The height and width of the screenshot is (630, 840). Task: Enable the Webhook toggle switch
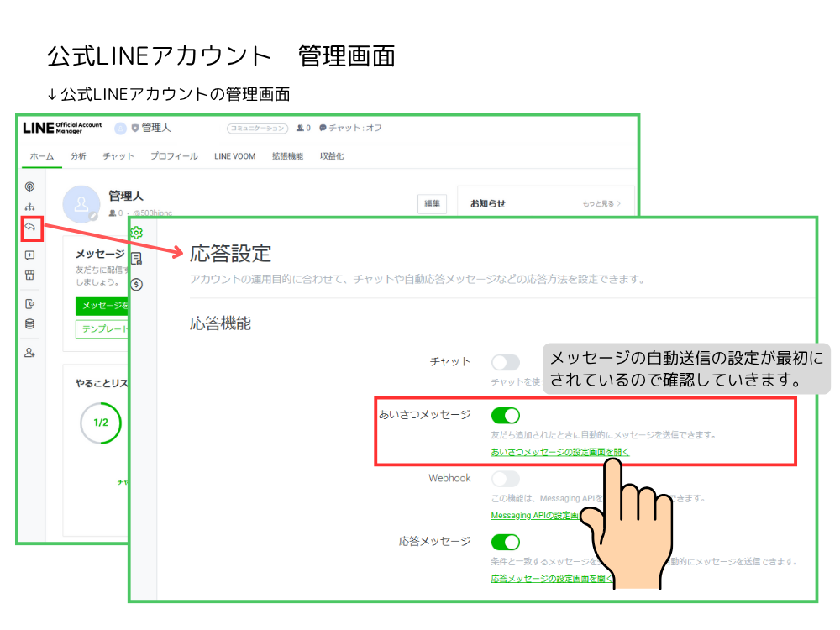506,479
